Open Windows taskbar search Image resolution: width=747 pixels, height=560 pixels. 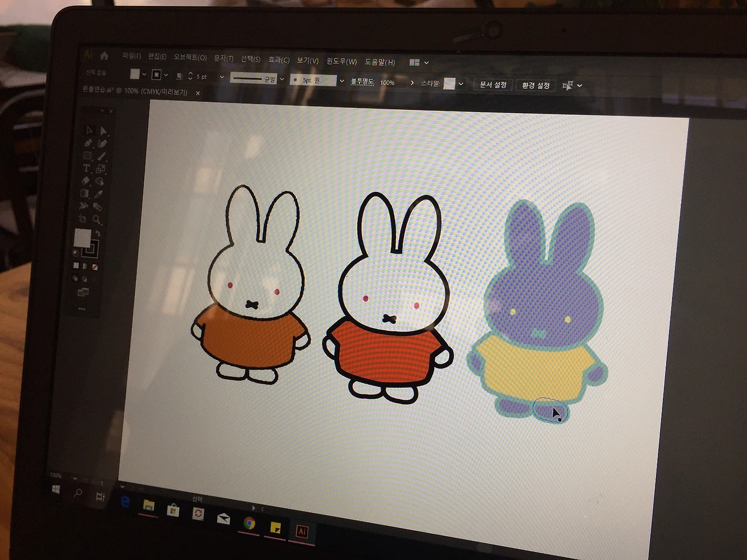(x=78, y=492)
